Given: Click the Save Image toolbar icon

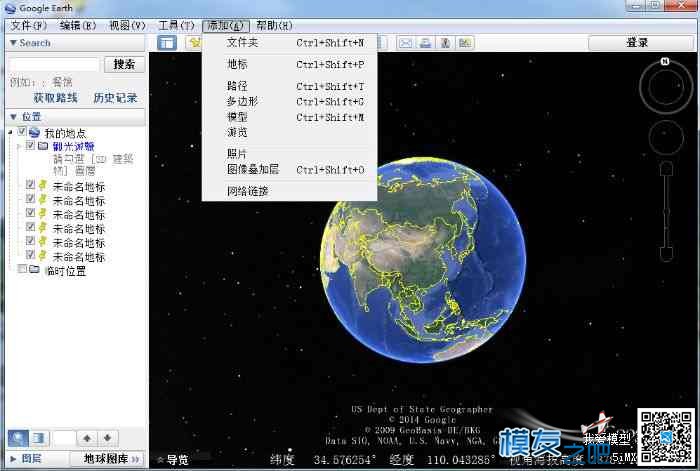Looking at the screenshot, I should coord(465,43).
